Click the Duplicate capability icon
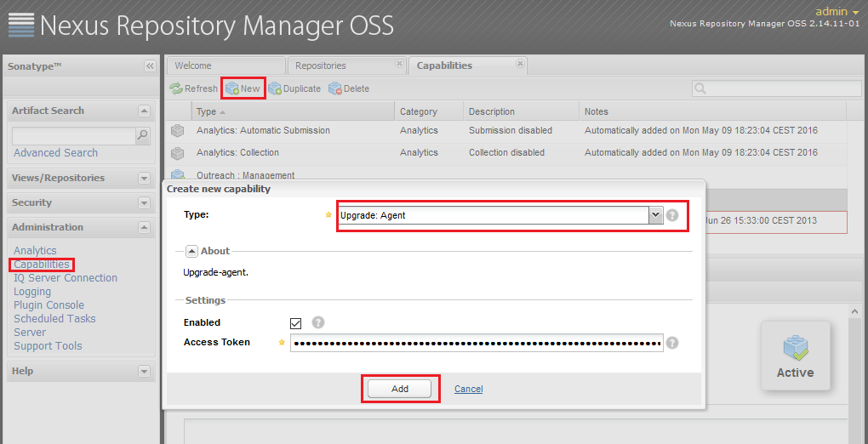868x444 pixels. pyautogui.click(x=275, y=88)
